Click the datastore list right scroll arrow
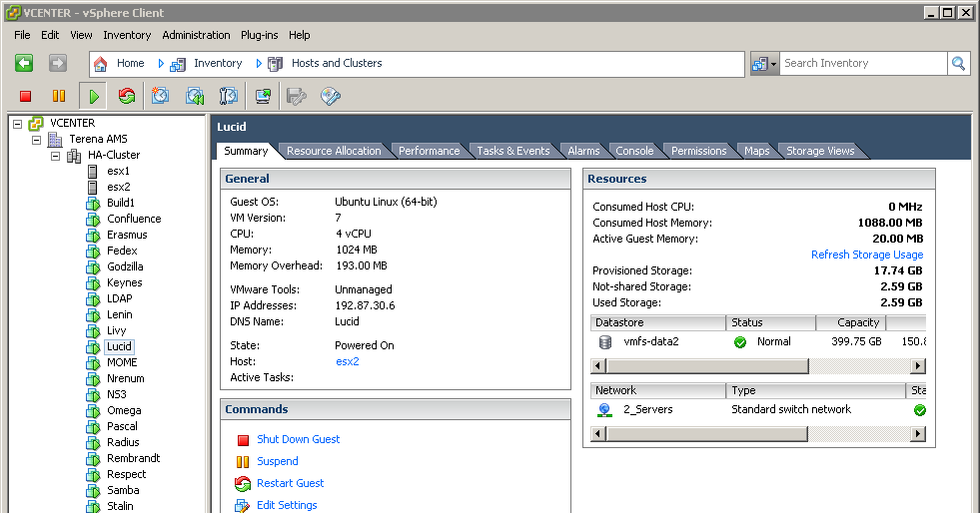This screenshot has height=513, width=980. (917, 365)
